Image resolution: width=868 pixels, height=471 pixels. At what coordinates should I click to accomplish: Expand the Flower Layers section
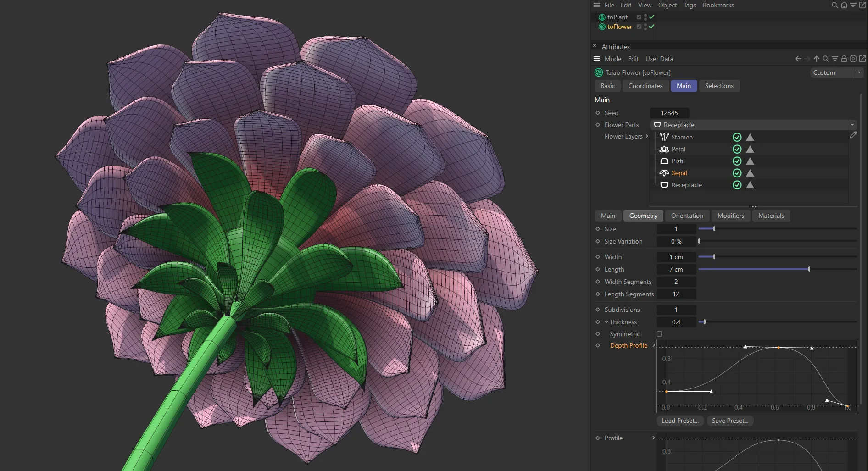pos(646,136)
